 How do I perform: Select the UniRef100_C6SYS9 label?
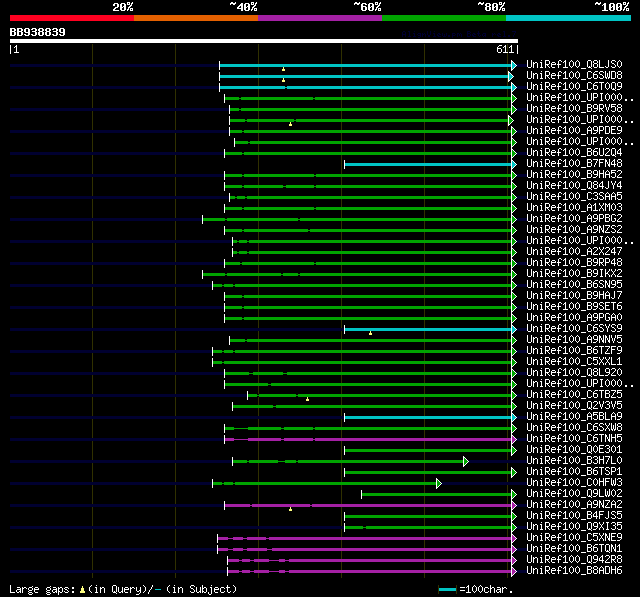574,329
